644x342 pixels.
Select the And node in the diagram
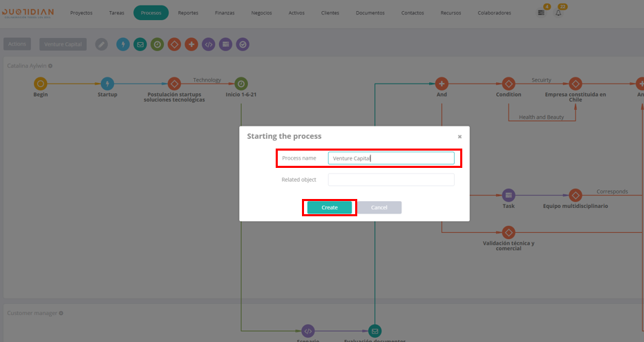442,84
